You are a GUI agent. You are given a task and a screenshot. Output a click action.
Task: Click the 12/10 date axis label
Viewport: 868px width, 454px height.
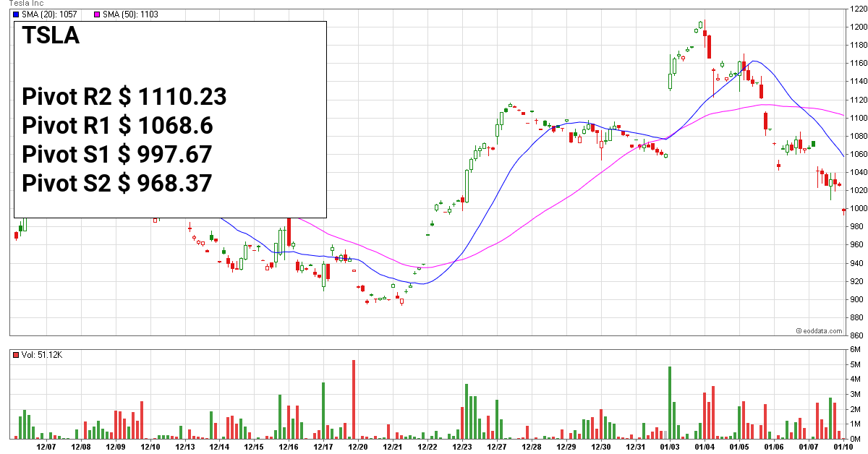point(150,447)
